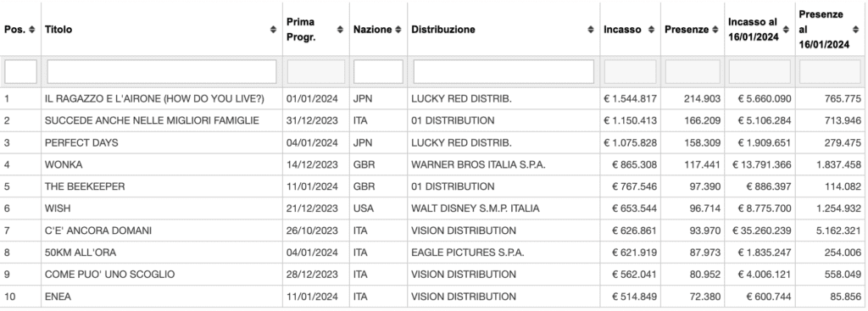Image resolution: width=868 pixels, height=311 pixels.
Task: Sort by Incasso al 16/01/2024 arrows
Action: pos(786,30)
